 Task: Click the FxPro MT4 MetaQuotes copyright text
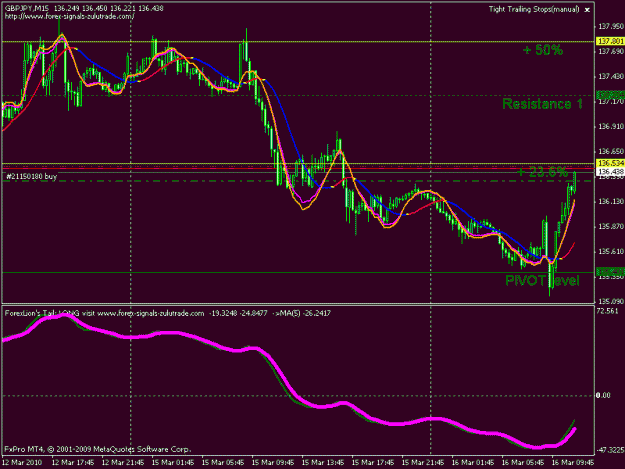[x=98, y=449]
